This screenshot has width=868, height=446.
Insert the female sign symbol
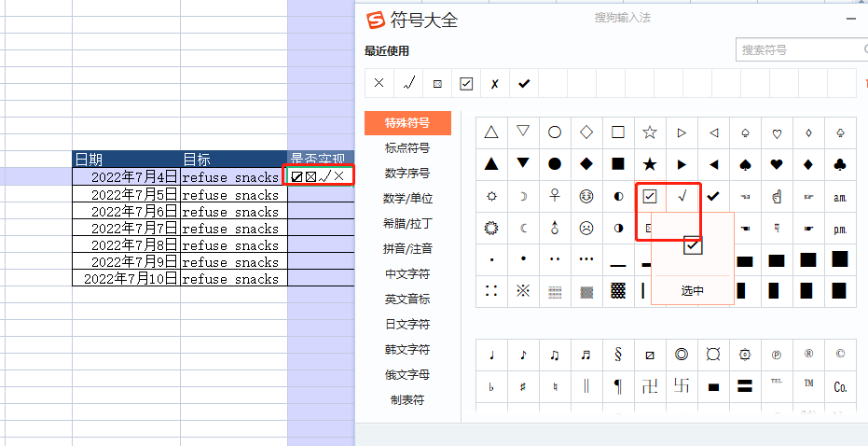(x=555, y=196)
